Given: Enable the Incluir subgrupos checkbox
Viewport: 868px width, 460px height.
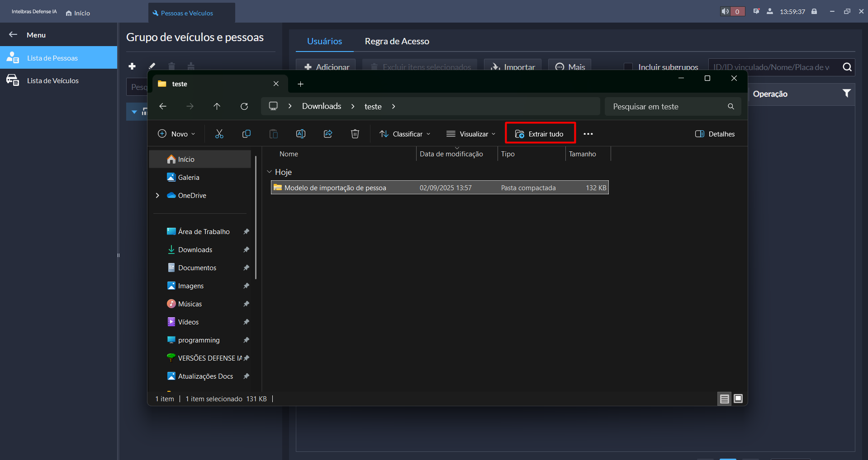Looking at the screenshot, I should tap(628, 67).
